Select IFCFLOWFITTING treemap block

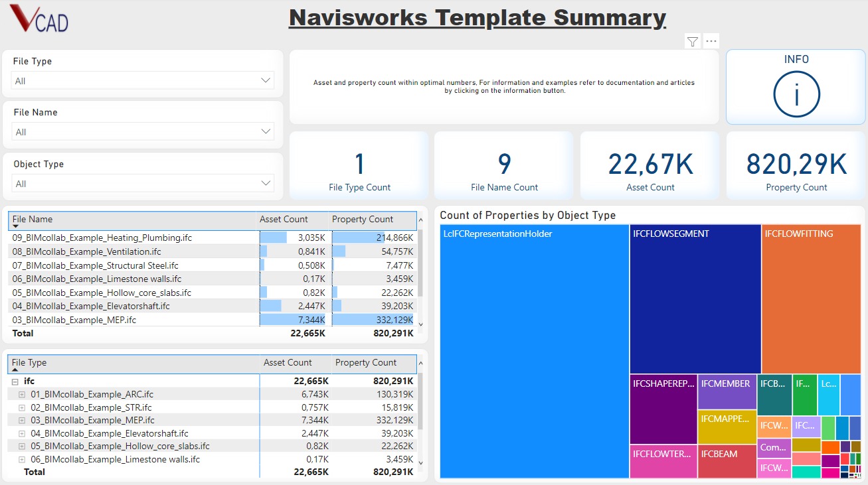pos(811,299)
